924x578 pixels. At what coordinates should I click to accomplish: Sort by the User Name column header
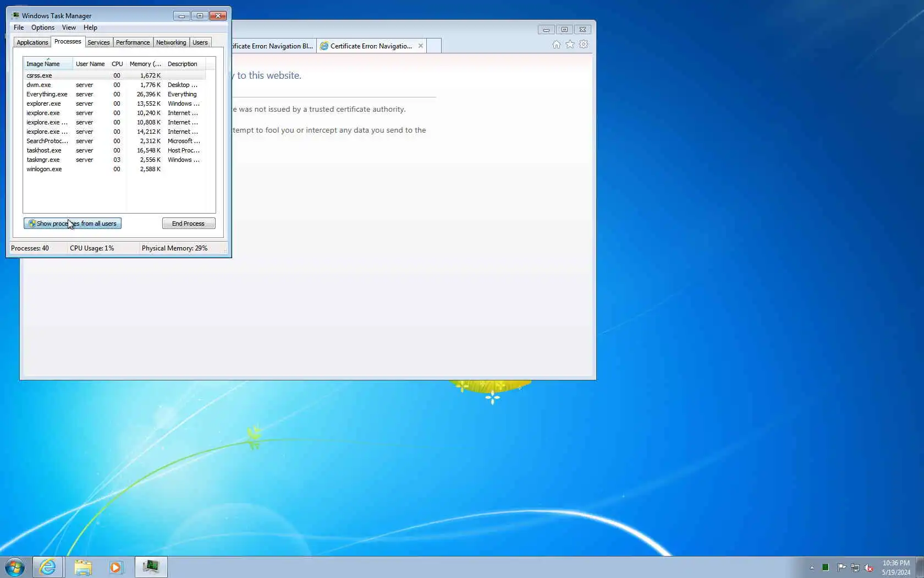pos(90,64)
